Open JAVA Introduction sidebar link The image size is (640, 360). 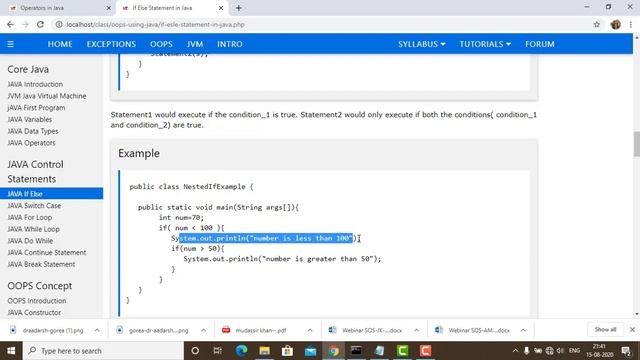tap(35, 84)
